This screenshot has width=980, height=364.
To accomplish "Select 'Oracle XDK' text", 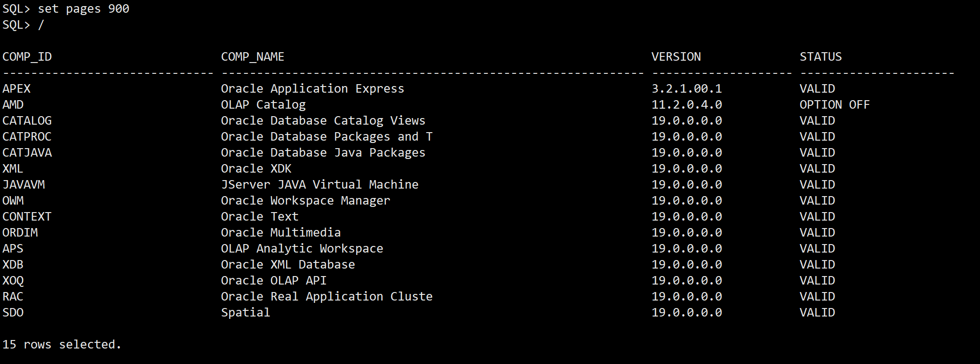I will (256, 169).
